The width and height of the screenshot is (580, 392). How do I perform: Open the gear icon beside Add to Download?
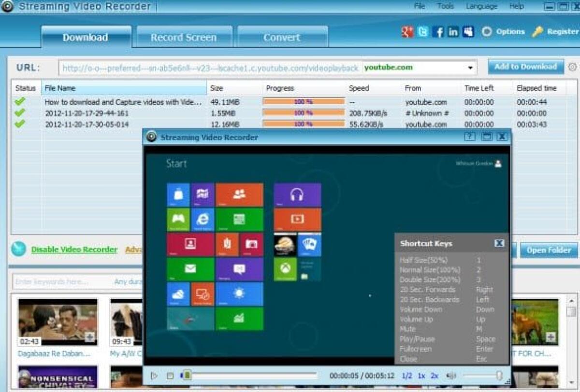pyautogui.click(x=572, y=68)
